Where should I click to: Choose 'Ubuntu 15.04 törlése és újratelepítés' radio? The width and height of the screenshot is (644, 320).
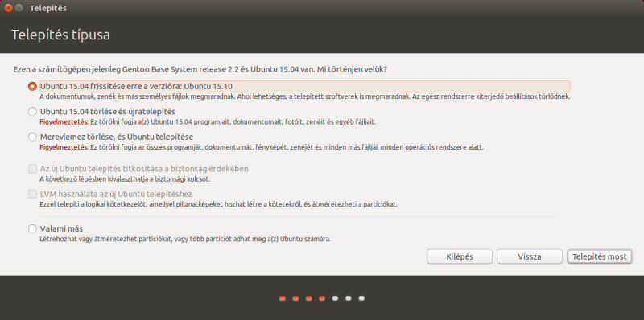pos(32,112)
